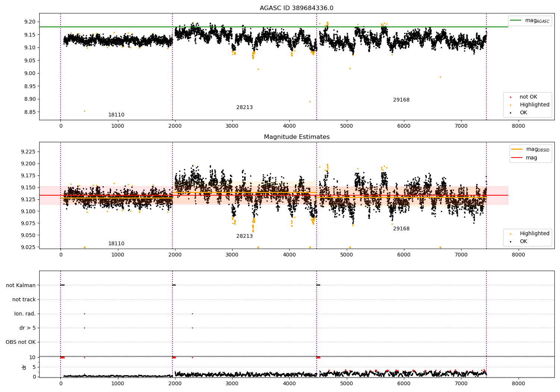The height and width of the screenshot is (392, 560).
Task: Click the '8.85' y-axis tick label
Action: click(x=30, y=112)
